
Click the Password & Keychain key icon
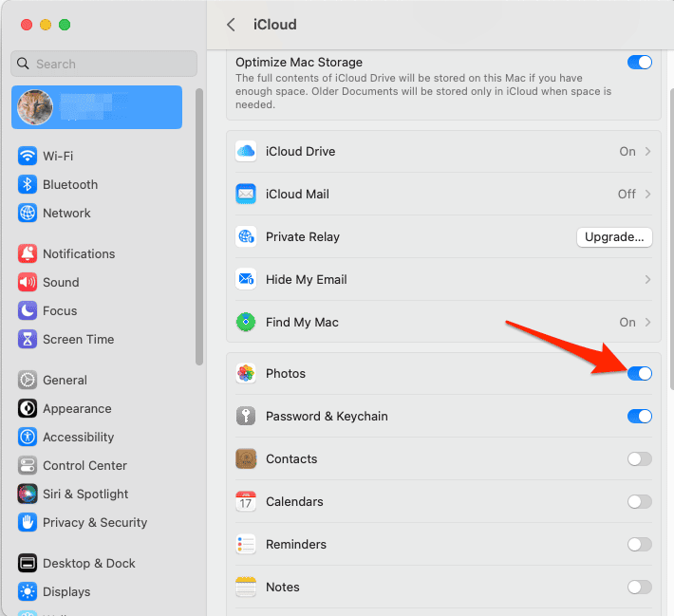coord(246,416)
